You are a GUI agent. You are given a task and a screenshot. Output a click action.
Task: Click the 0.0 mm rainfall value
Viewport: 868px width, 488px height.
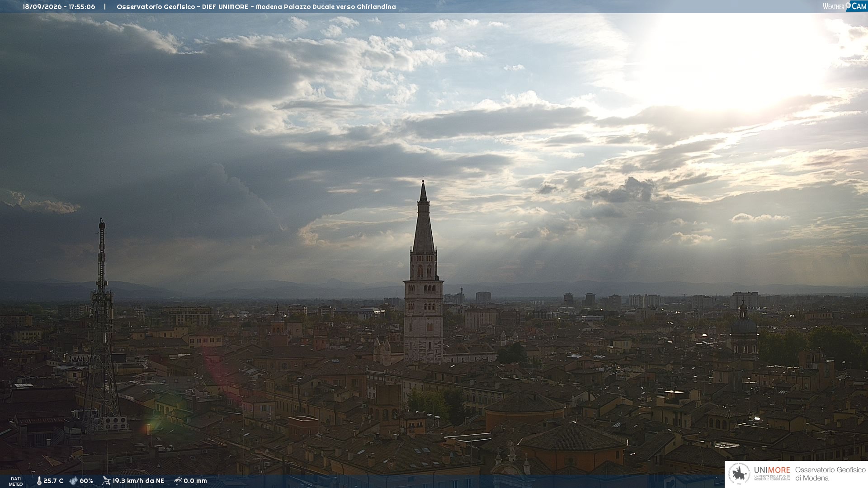click(x=195, y=481)
